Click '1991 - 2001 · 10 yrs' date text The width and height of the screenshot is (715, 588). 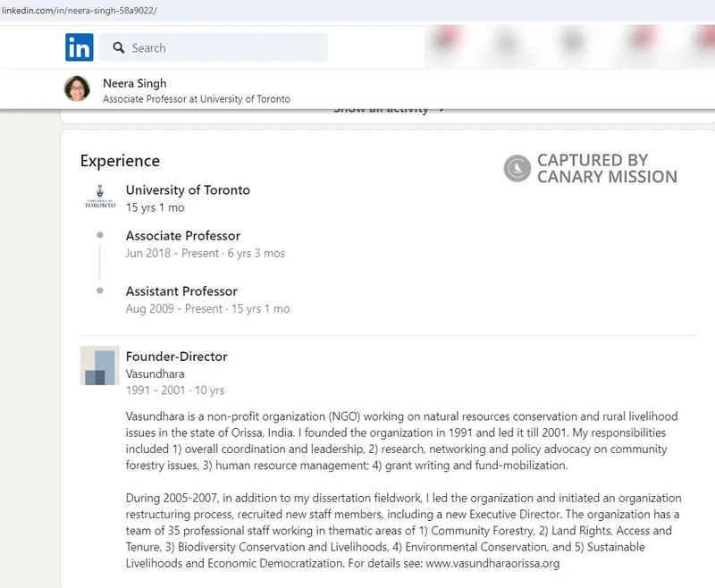click(175, 391)
